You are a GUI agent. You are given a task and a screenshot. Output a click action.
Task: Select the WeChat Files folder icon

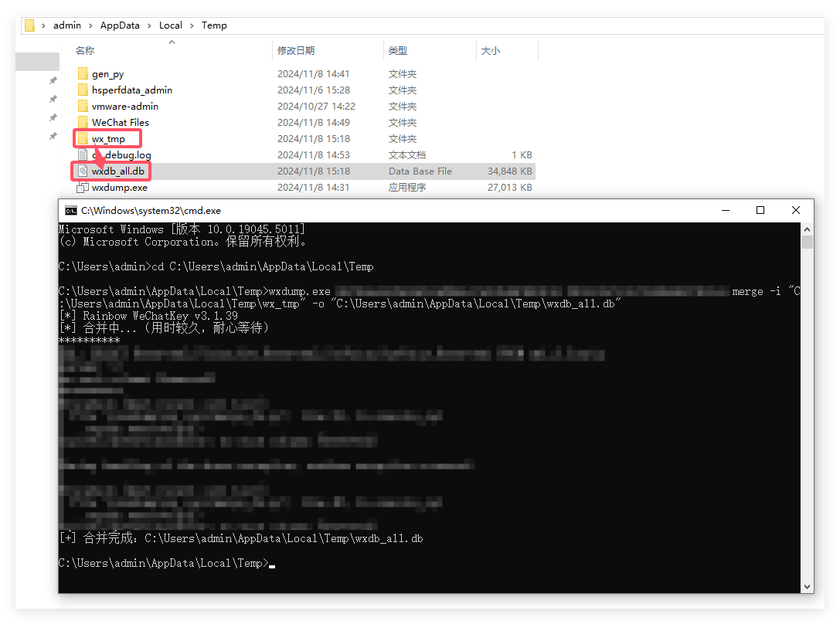point(83,122)
